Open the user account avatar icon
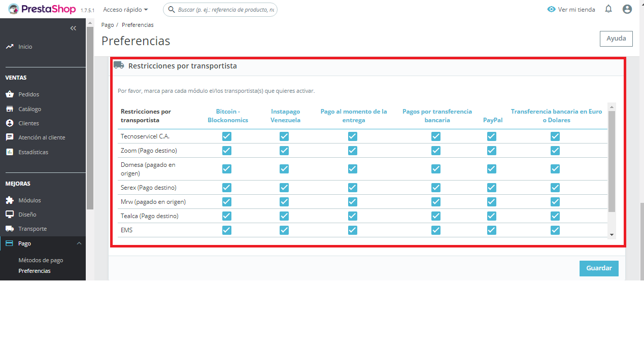This screenshot has height=355, width=644. pos(627,9)
